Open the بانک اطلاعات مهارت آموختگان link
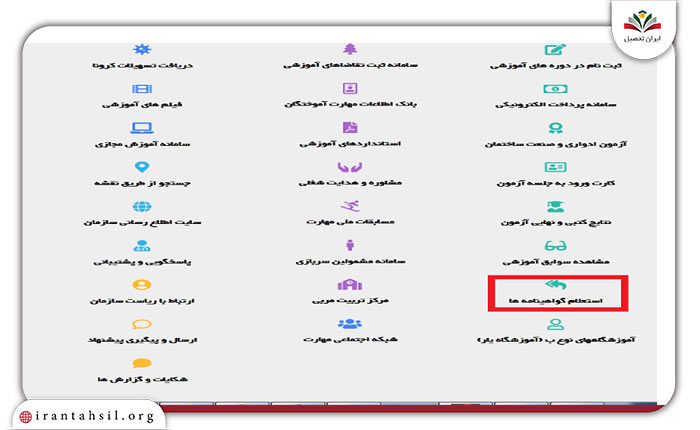This screenshot has height=430, width=700. click(x=350, y=104)
